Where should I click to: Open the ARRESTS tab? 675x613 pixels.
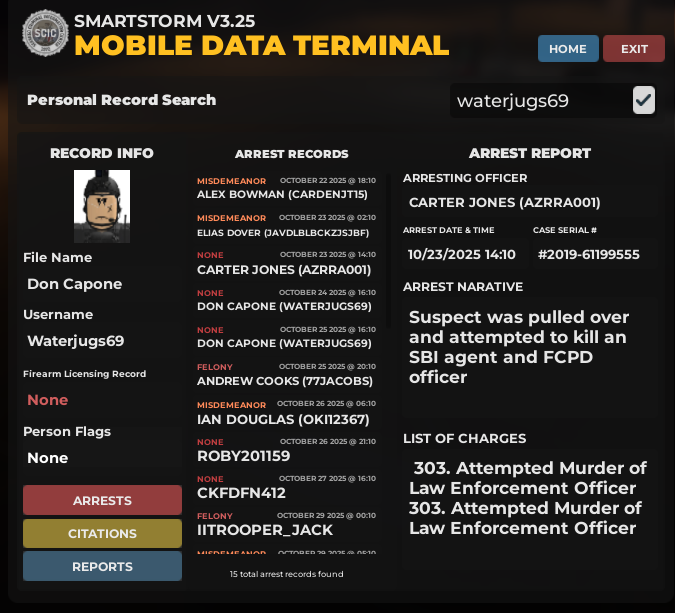tap(102, 500)
